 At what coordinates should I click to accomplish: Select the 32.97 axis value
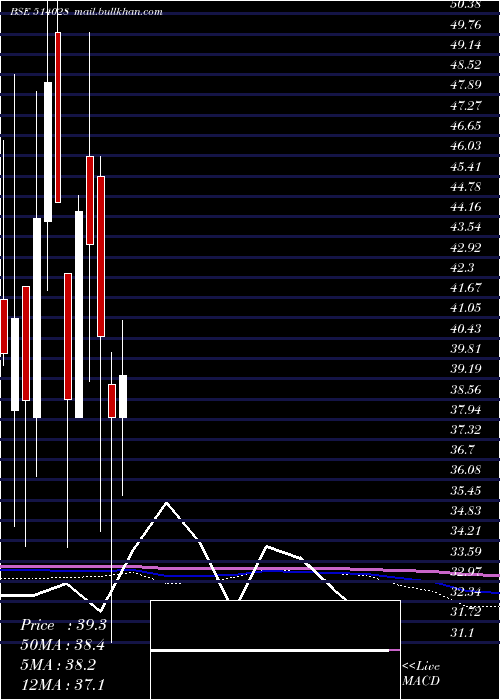click(x=466, y=572)
